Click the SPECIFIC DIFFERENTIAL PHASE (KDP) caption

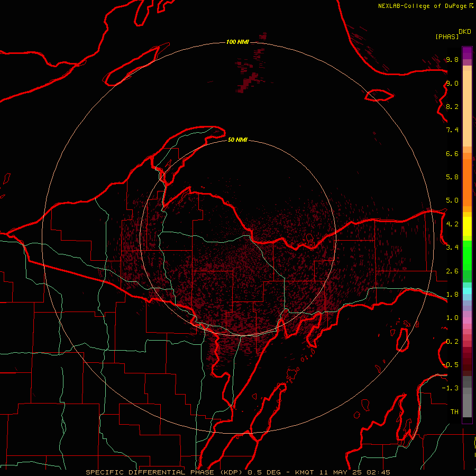[165, 472]
